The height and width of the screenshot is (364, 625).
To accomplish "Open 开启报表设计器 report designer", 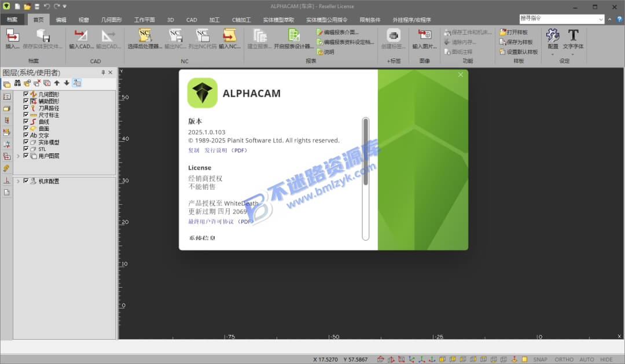I will 294,39.
